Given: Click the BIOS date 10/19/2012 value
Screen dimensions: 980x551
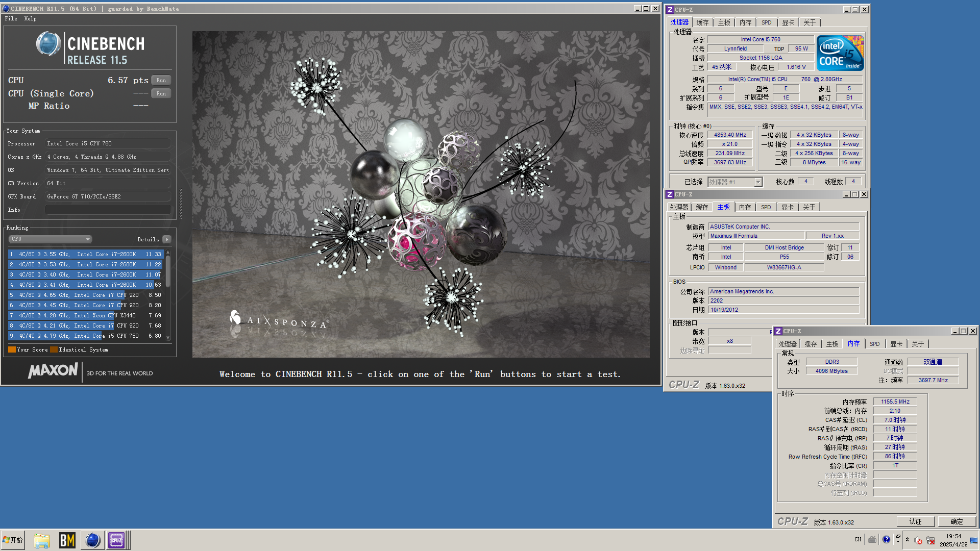Looking at the screenshot, I should click(783, 310).
